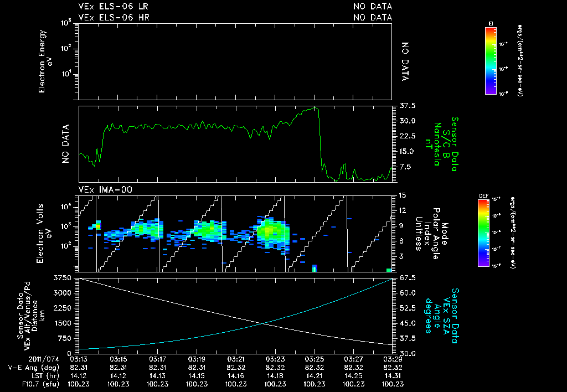The width and height of the screenshot is (567, 392).
Task: Click the LST value 14.15
Action: 197,376
